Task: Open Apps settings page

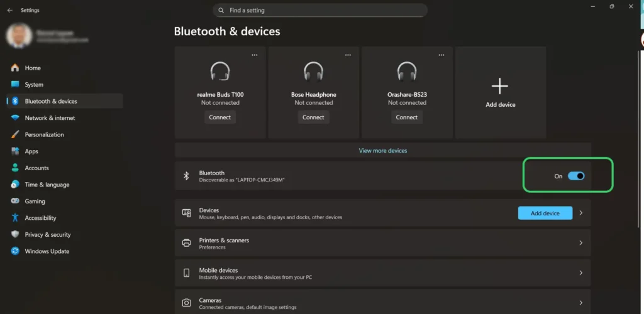Action: (65, 151)
